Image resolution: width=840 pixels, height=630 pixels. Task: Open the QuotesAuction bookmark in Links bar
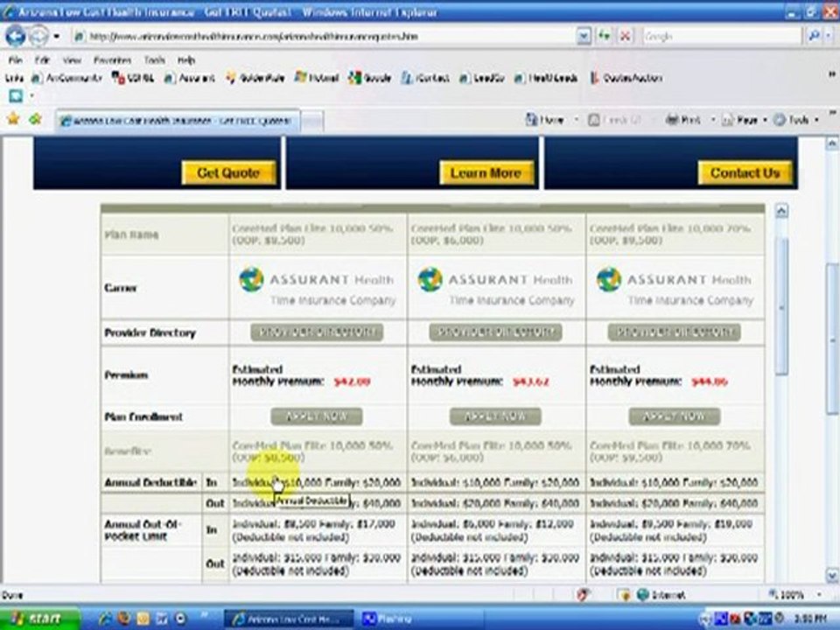pos(626,78)
